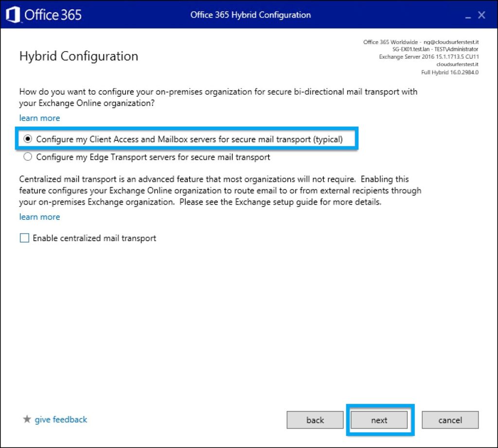Click the give feedback link

click(x=61, y=419)
